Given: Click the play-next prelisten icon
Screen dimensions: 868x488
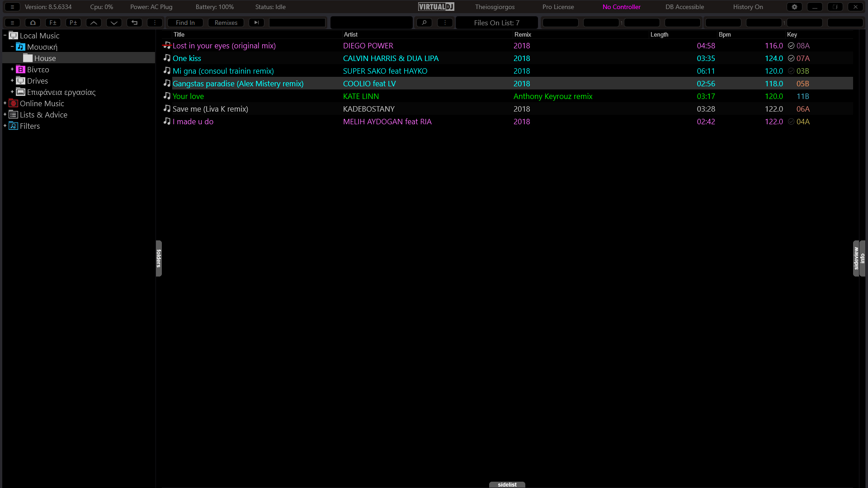Looking at the screenshot, I should (256, 23).
